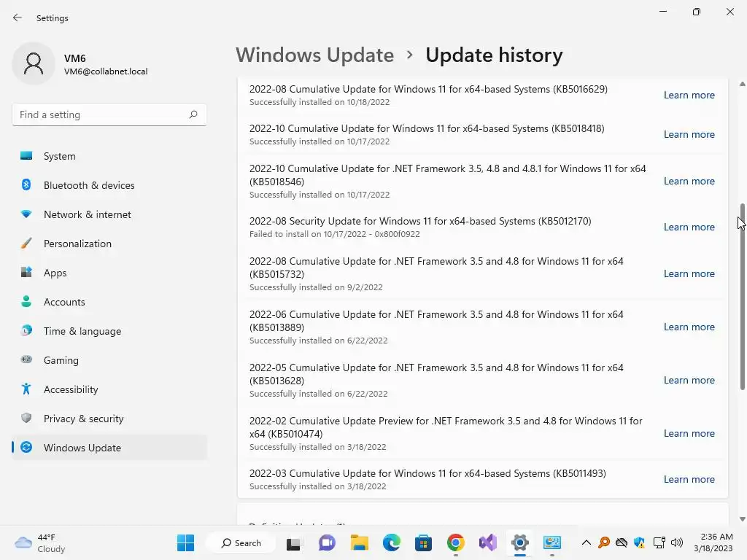Open Network & internet settings
747x560 pixels.
(109, 214)
